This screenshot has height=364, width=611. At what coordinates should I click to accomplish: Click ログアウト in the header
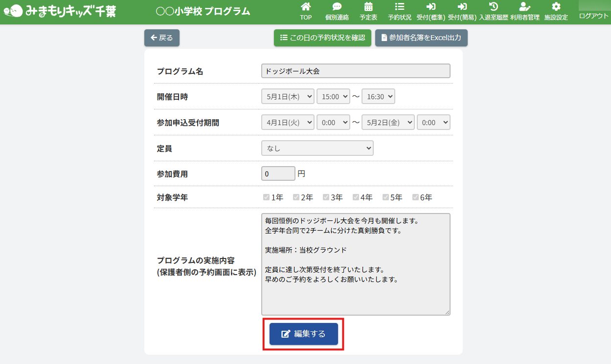pos(593,16)
